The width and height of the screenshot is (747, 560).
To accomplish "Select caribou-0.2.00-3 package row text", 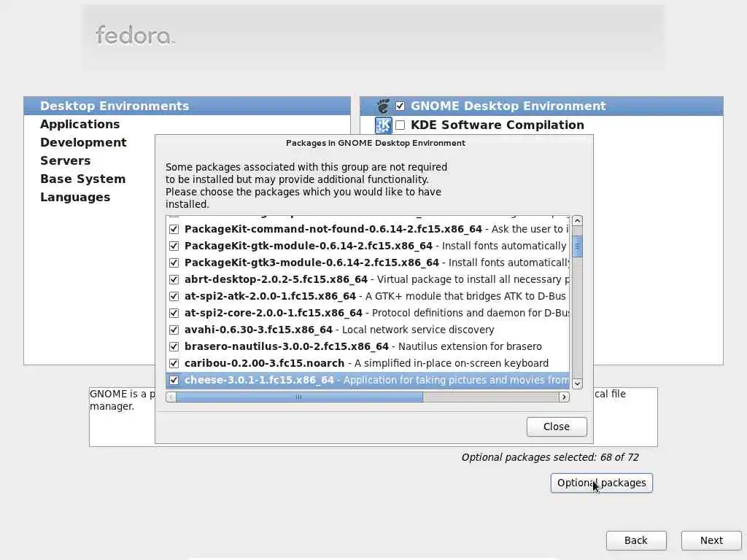I will [x=366, y=363].
